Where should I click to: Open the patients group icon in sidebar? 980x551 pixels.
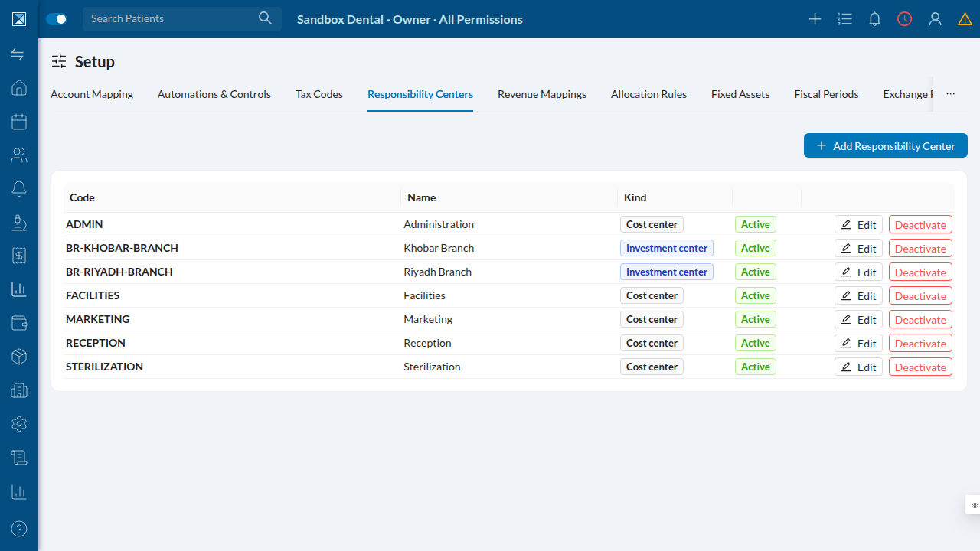click(19, 155)
